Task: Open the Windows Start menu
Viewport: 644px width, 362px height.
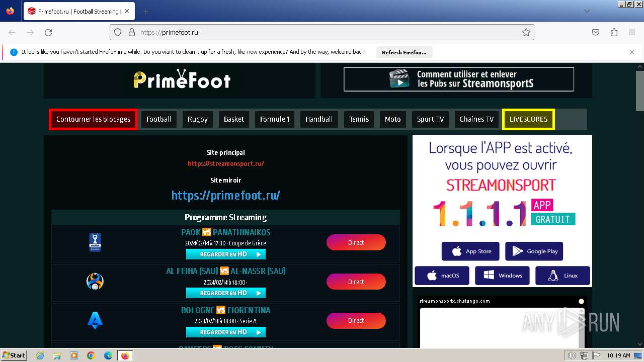Action: pyautogui.click(x=14, y=355)
